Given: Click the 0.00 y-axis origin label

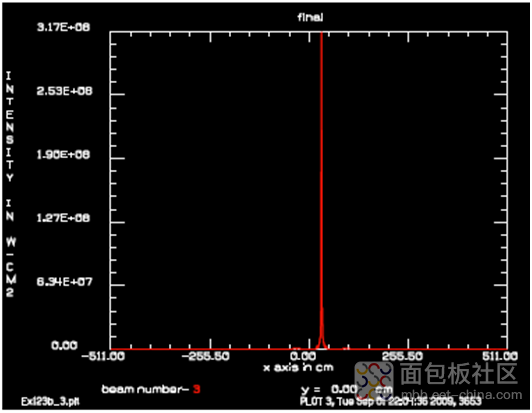Looking at the screenshot, I should pyautogui.click(x=64, y=345).
